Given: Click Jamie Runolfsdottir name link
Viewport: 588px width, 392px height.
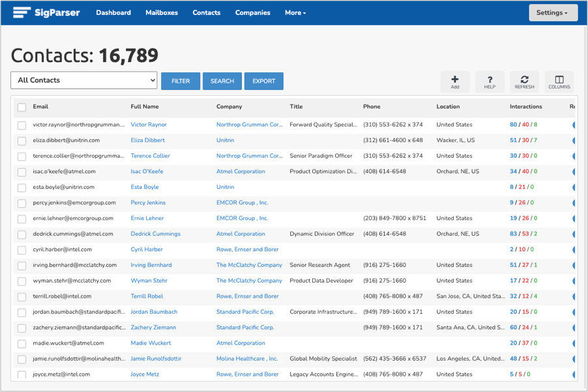Looking at the screenshot, I should 156,359.
